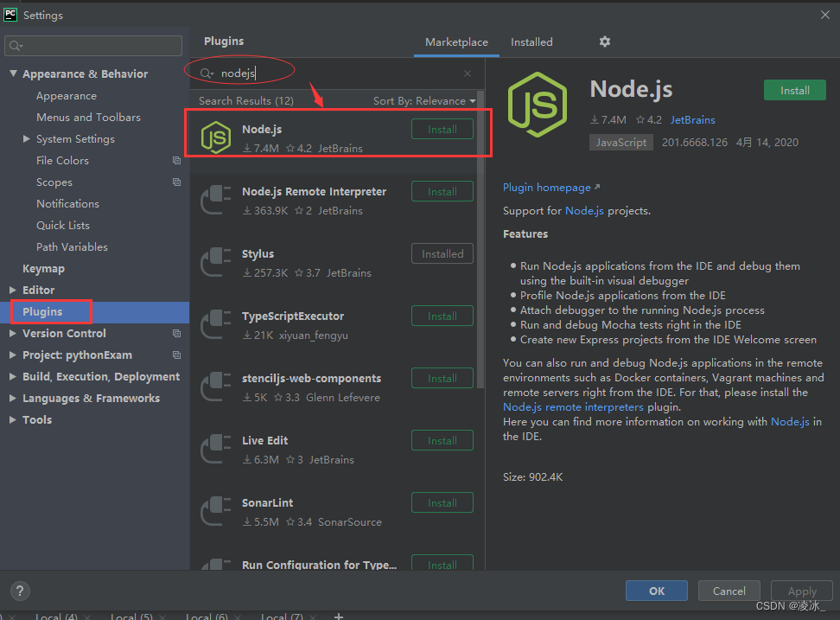
Task: Switch to the Marketplace tab
Action: pos(456,42)
